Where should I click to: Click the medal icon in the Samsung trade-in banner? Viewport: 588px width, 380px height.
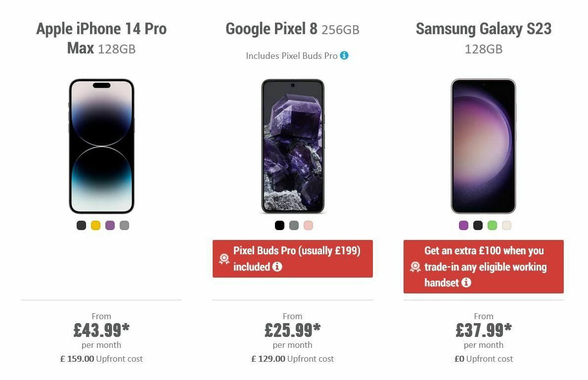(x=414, y=267)
